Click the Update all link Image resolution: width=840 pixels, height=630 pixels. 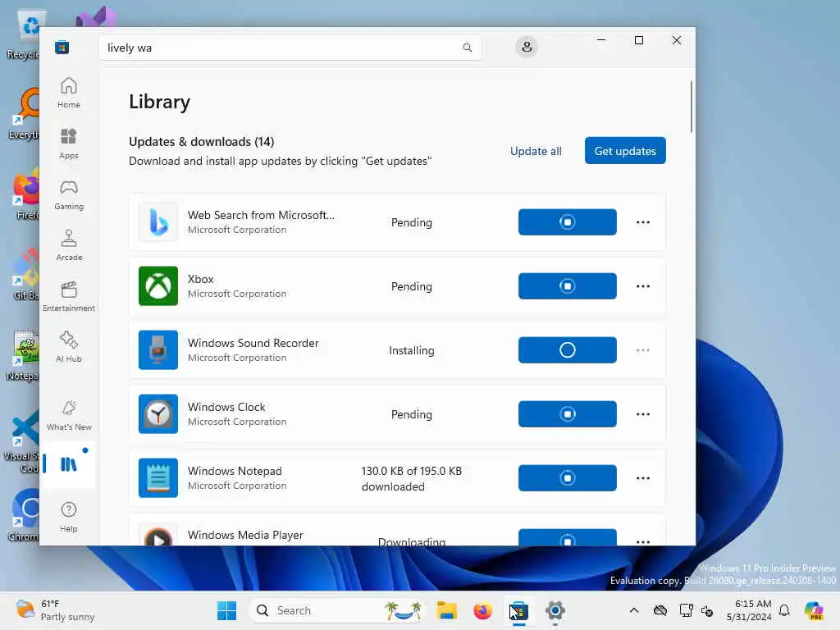click(x=536, y=151)
